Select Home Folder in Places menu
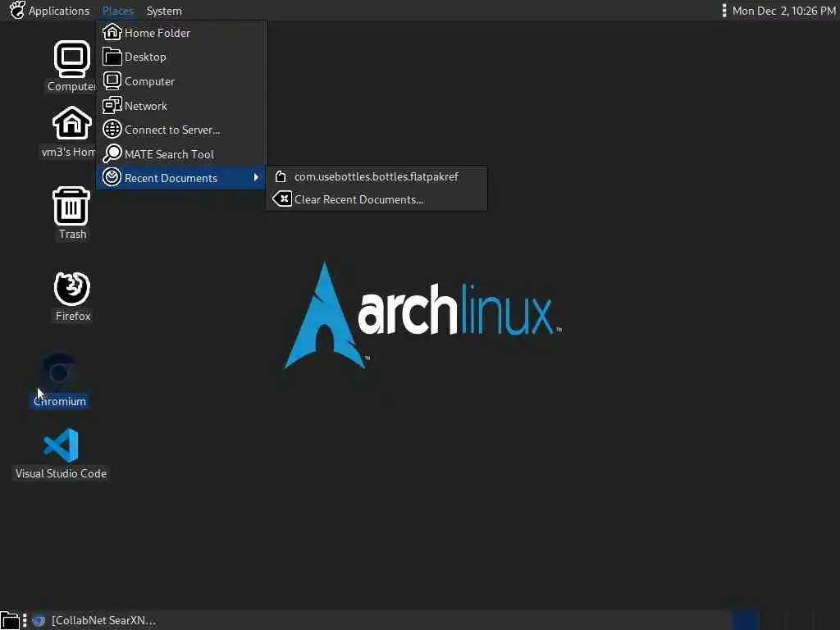840x630 pixels. point(181,33)
